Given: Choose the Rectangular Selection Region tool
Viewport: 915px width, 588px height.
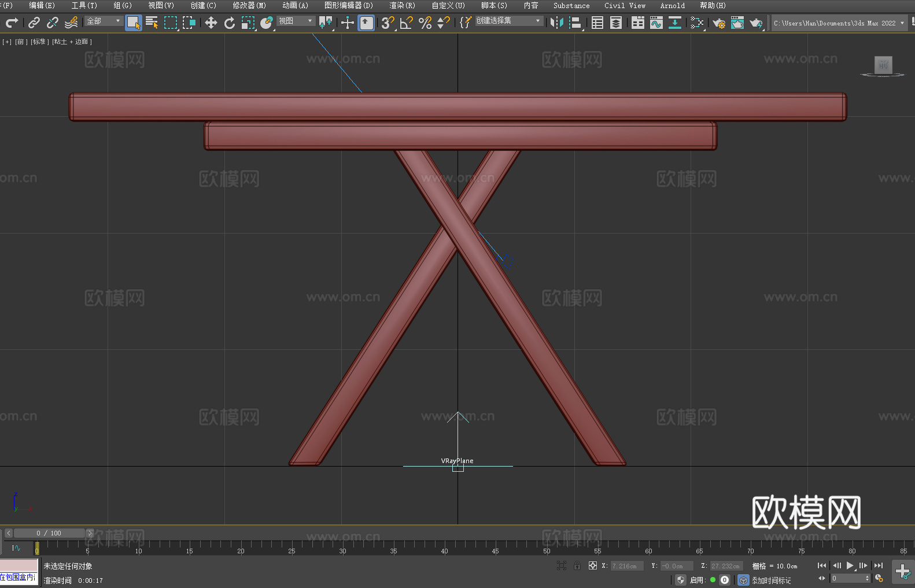Looking at the screenshot, I should 171,23.
